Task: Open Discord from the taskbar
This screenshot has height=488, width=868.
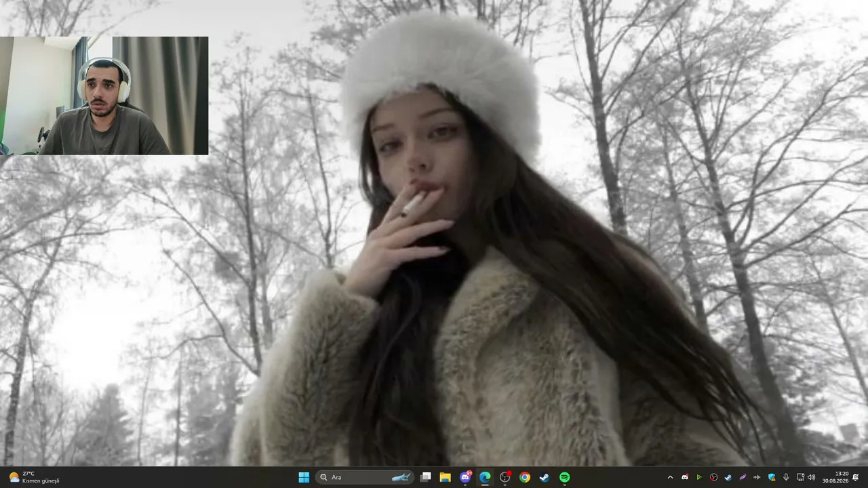Action: point(465,477)
